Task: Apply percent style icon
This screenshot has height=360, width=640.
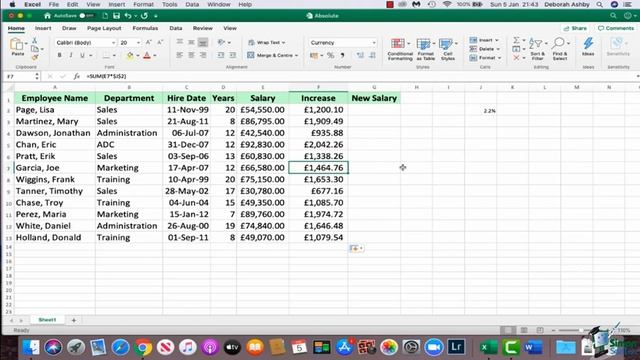Action: pyautogui.click(x=331, y=56)
